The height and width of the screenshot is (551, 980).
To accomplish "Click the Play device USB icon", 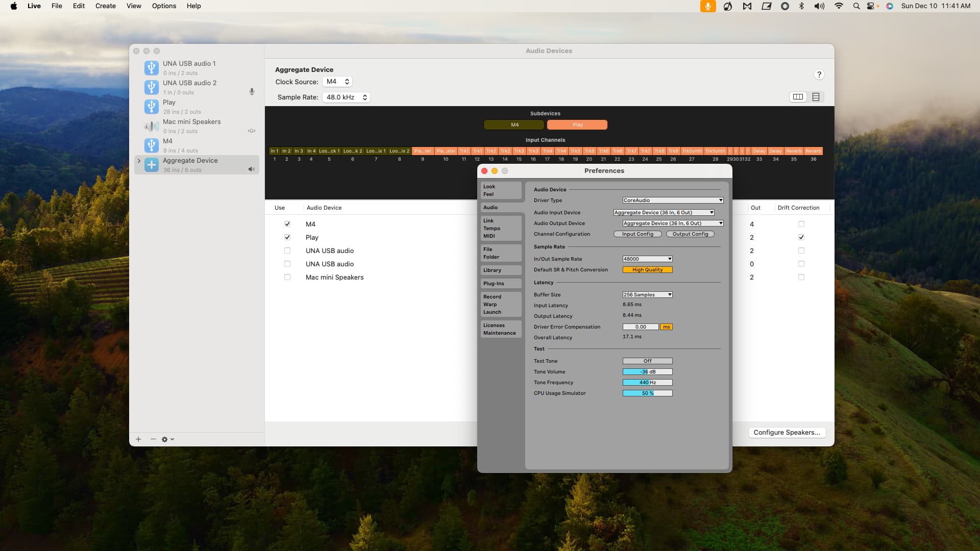I will click(151, 107).
